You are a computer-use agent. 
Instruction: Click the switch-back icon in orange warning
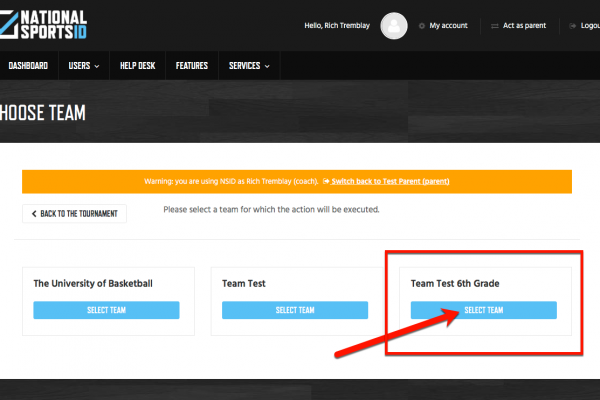pos(326,181)
